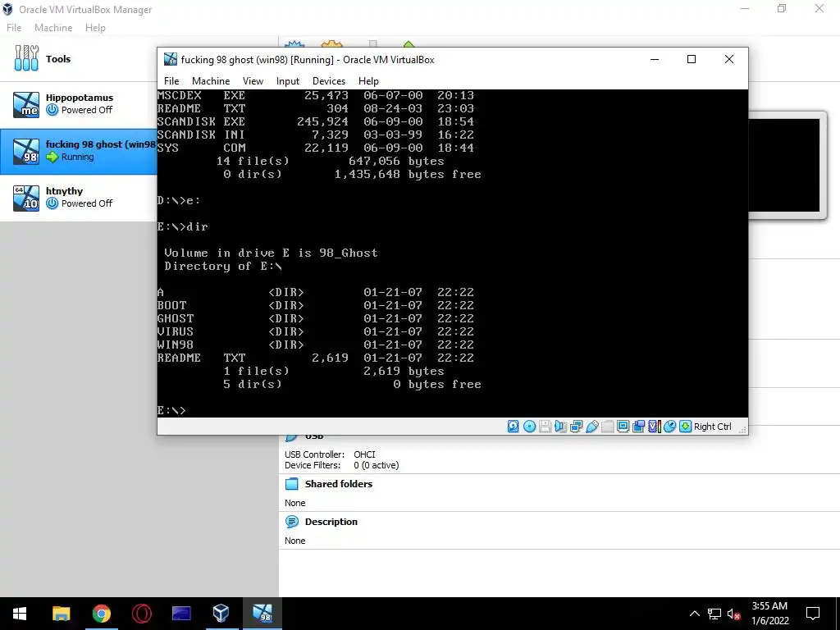Viewport: 840px width, 630px height.
Task: Click the USB Controller OHCI text
Action: coord(331,454)
